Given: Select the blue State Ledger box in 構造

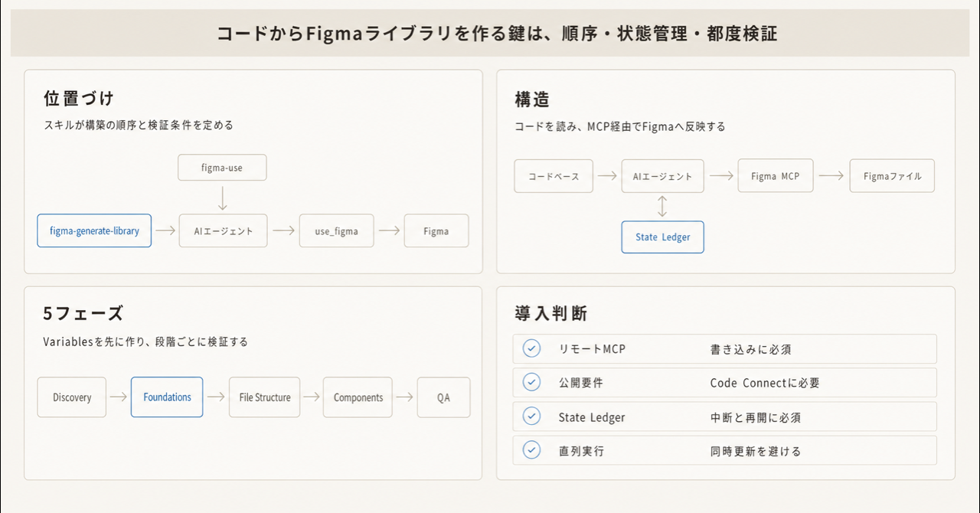Looking at the screenshot, I should [662, 237].
